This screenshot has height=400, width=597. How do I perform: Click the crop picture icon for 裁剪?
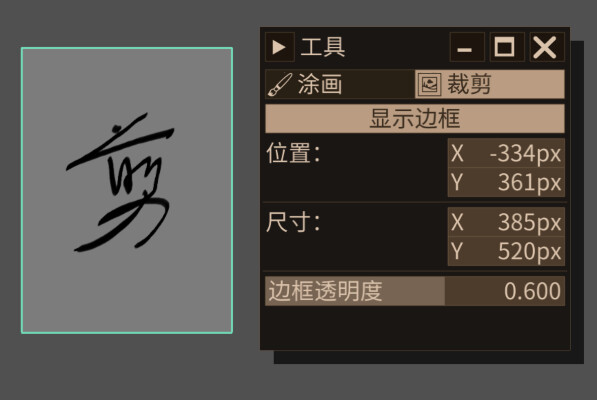[x=430, y=84]
